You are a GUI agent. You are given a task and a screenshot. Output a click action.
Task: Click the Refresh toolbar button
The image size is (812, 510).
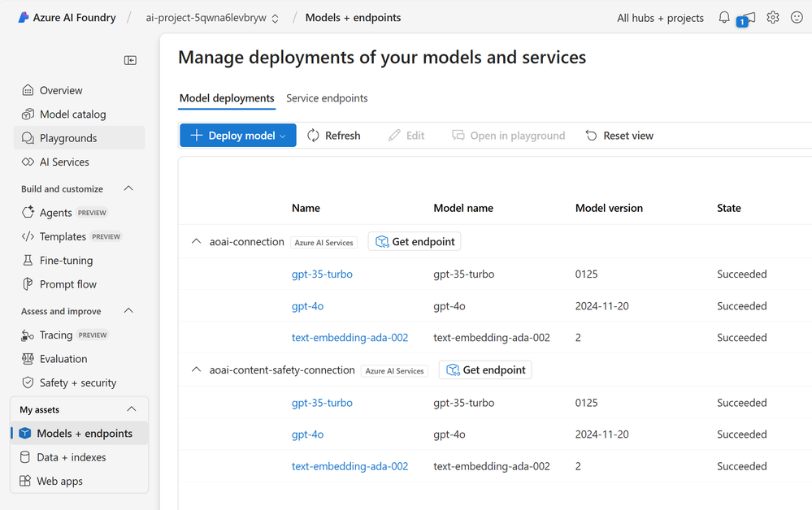[x=334, y=136]
